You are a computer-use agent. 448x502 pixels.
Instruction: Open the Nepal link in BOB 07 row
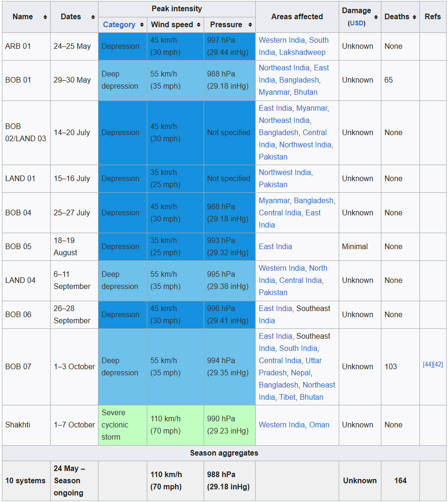(x=300, y=373)
